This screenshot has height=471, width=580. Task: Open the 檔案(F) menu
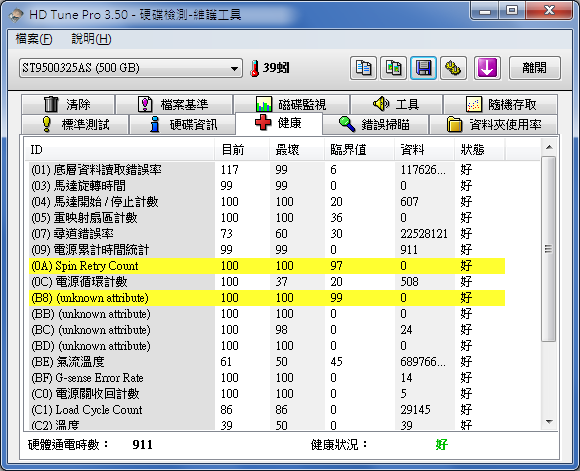pyautogui.click(x=34, y=39)
